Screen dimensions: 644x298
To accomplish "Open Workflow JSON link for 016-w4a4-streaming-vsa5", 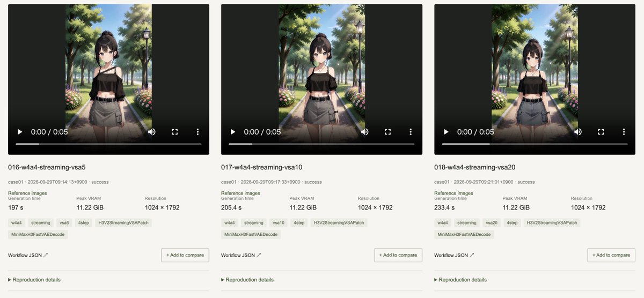I will tap(28, 255).
